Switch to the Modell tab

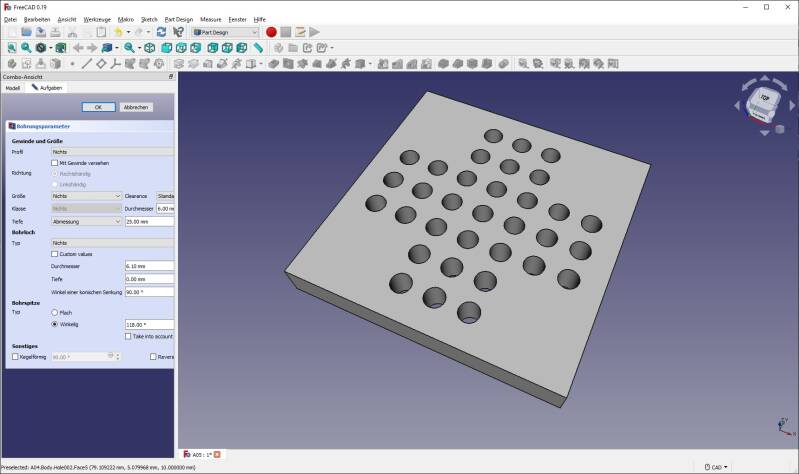click(x=13, y=88)
